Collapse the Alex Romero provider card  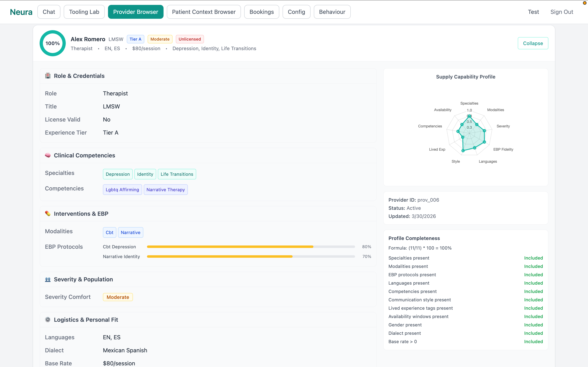point(533,43)
